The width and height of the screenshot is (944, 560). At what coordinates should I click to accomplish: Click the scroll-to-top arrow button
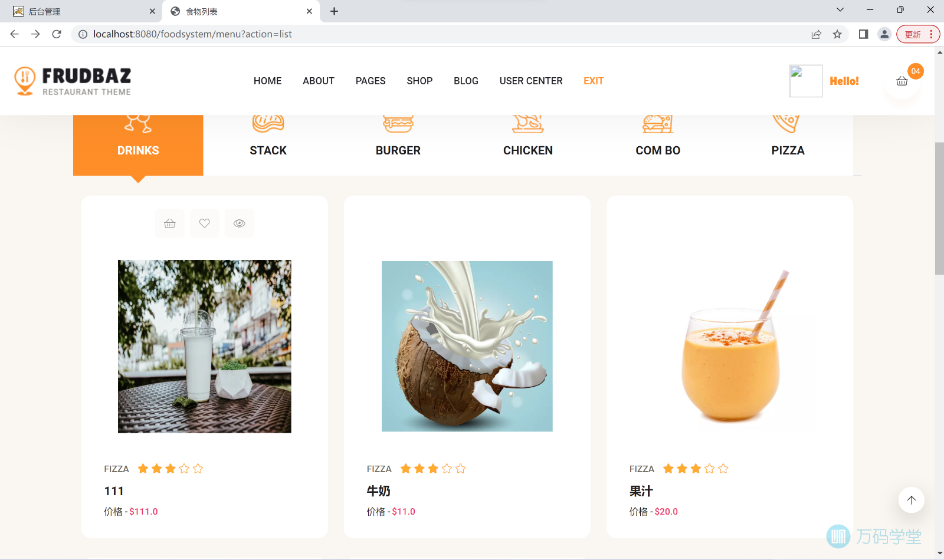pos(912,500)
